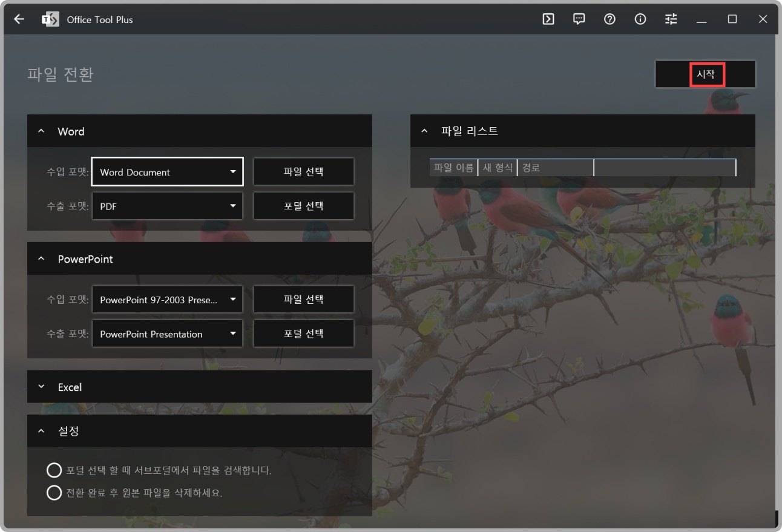Enable subfolder search option
The image size is (782, 532).
54,470
